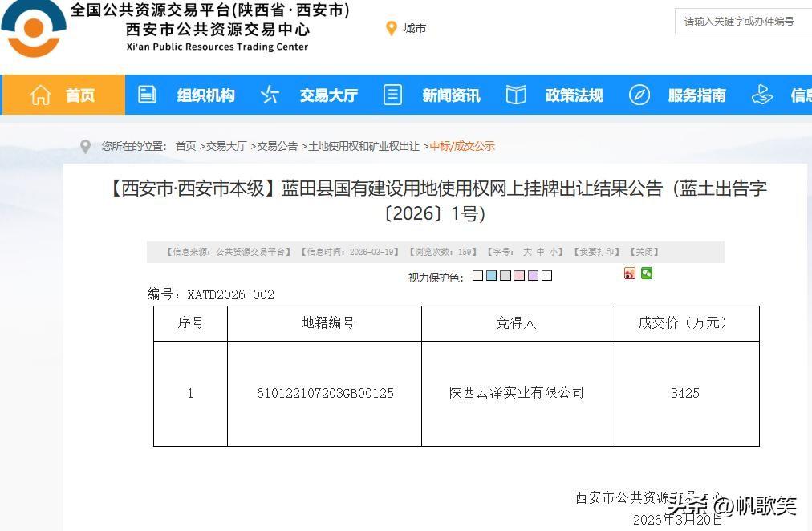Click the compass icon beside 服务指南
This screenshot has width=812, height=531.
point(639,95)
